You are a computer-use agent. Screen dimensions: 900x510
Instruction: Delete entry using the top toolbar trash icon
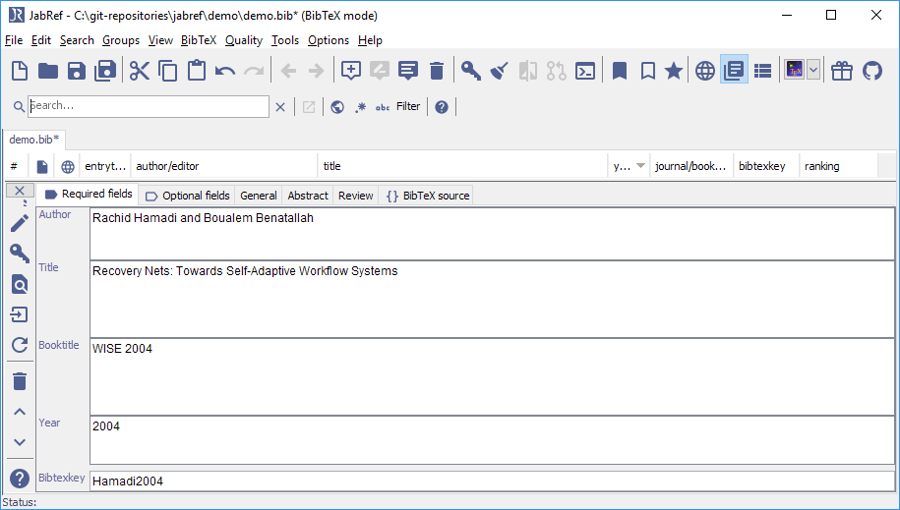437,71
